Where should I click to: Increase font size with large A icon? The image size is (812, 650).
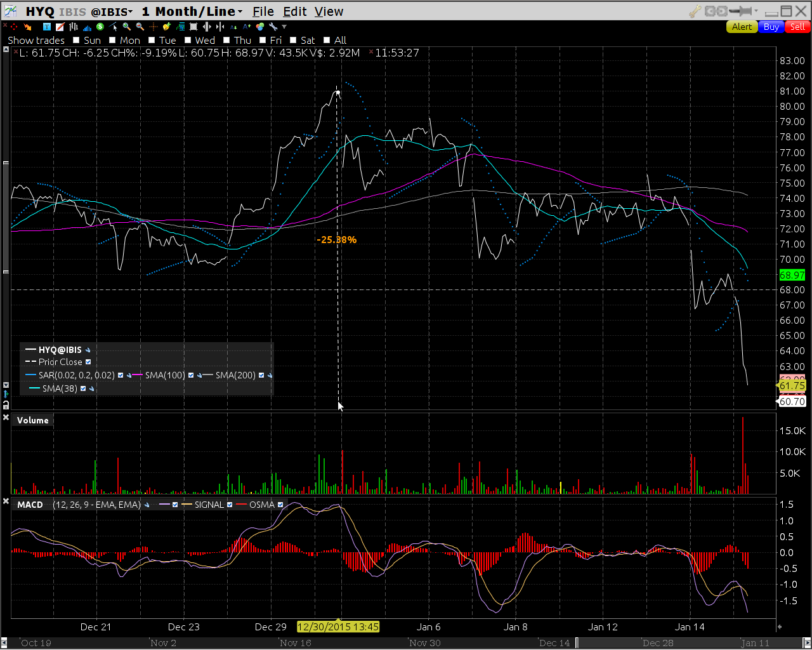coord(247,27)
